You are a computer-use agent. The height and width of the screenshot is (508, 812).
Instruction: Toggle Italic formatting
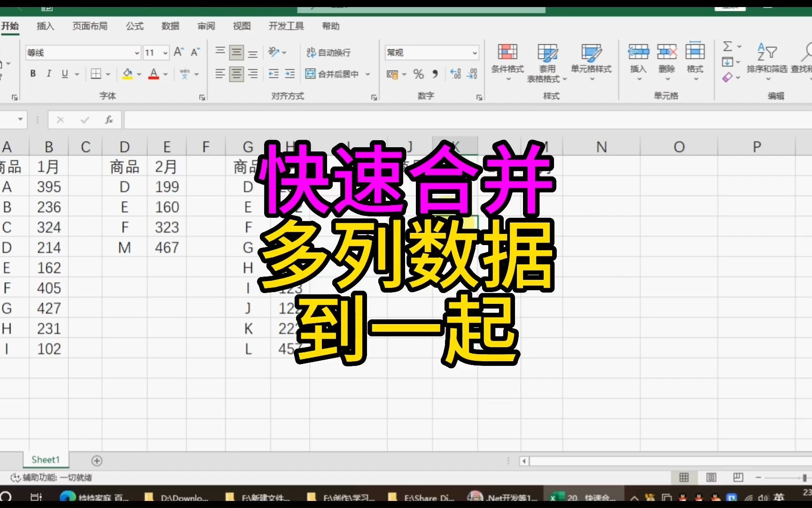pyautogui.click(x=48, y=74)
